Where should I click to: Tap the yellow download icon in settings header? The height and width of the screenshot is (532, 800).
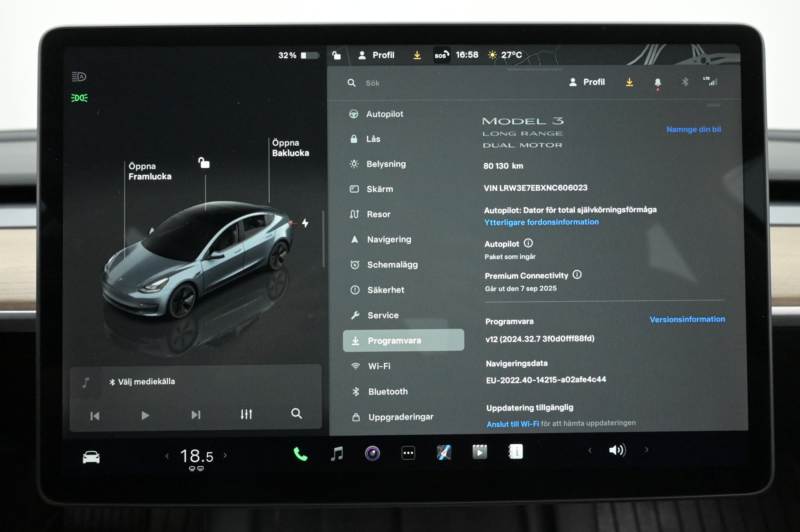coord(629,82)
